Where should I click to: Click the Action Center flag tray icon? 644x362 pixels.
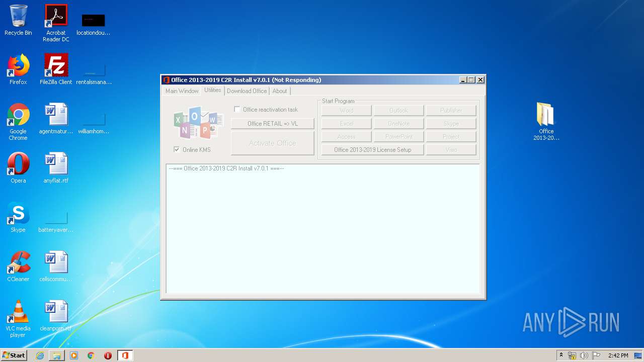coord(596,355)
